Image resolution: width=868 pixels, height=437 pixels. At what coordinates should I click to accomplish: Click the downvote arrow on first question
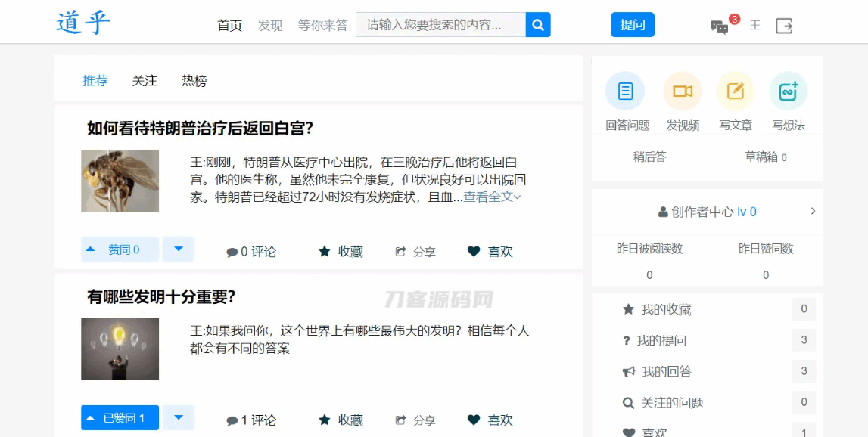coord(178,249)
